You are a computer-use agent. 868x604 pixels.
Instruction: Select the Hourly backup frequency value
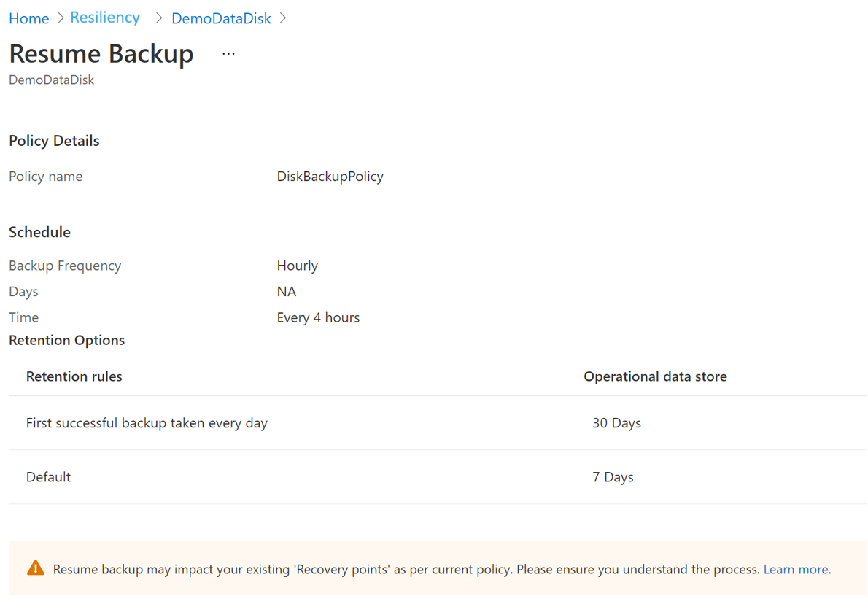pyautogui.click(x=297, y=266)
